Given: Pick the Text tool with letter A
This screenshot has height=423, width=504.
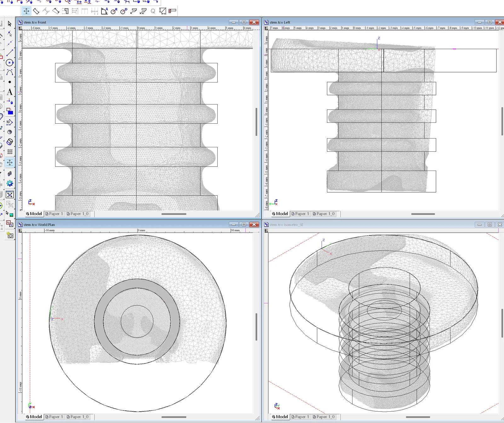Looking at the screenshot, I should click(x=9, y=92).
